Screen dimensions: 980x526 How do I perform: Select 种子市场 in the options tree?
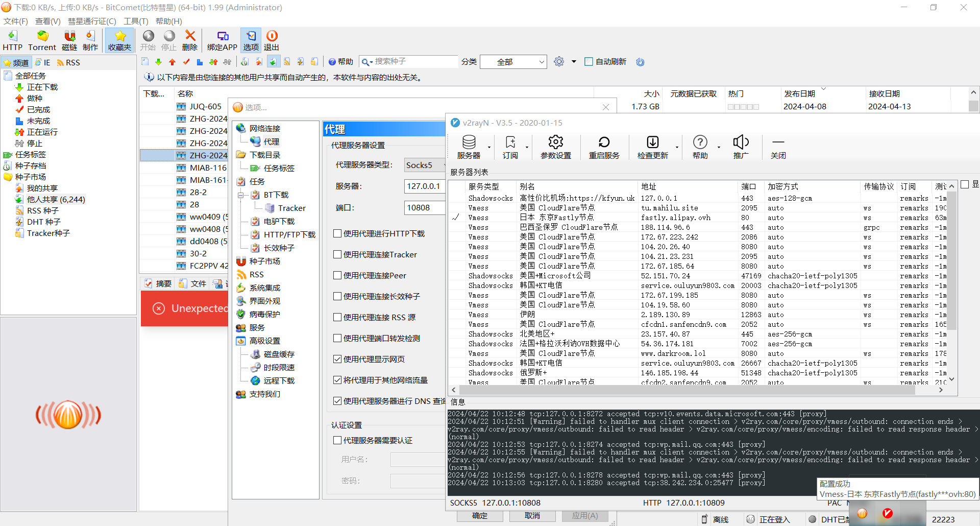pos(264,261)
